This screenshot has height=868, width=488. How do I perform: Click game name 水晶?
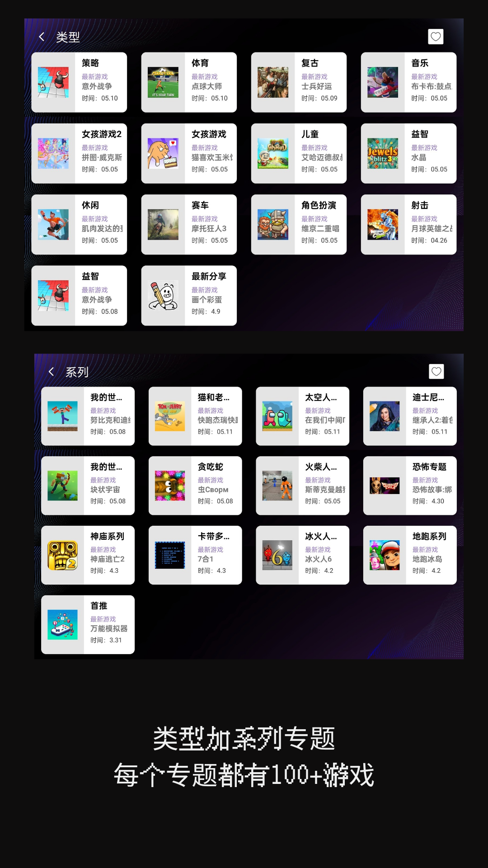click(419, 157)
